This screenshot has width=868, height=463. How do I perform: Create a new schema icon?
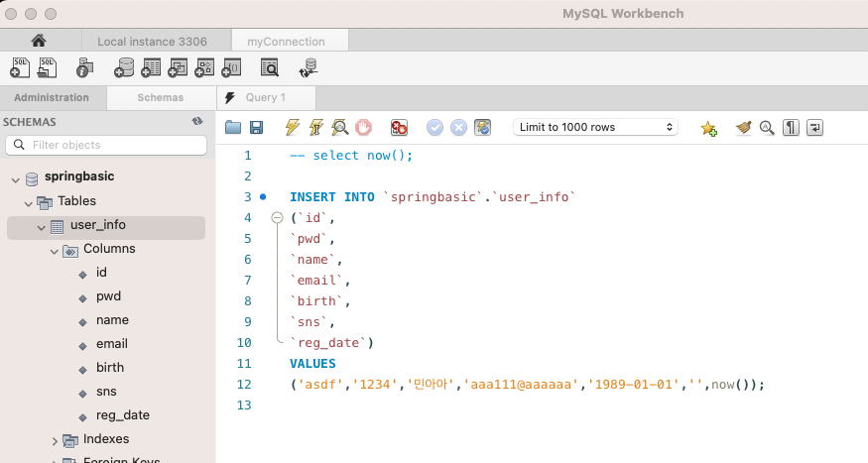124,68
